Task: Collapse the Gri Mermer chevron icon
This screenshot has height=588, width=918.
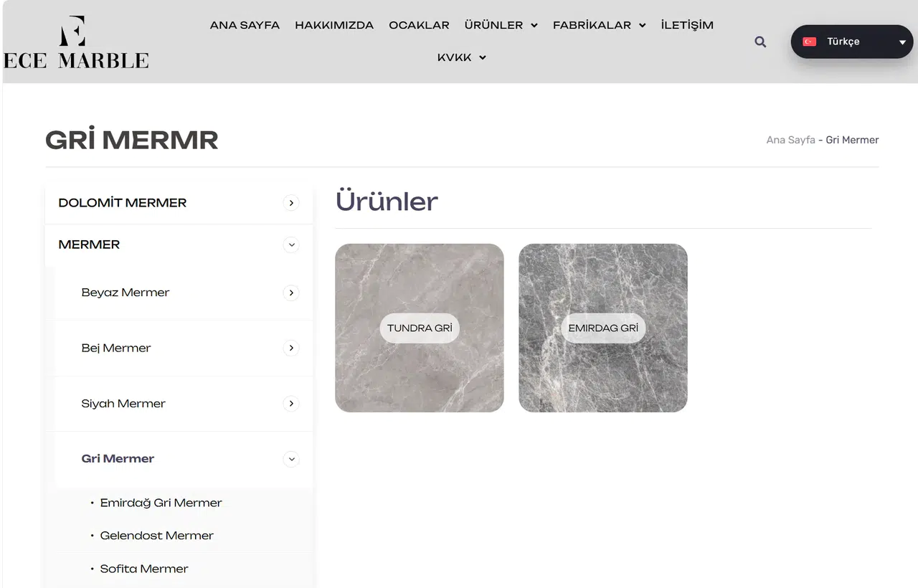Action: click(291, 459)
